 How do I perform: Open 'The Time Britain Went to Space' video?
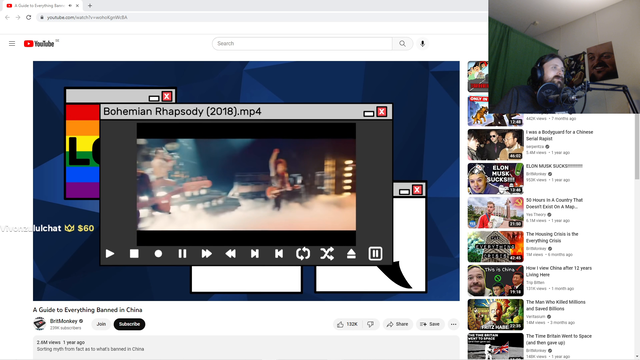pyautogui.click(x=558, y=339)
